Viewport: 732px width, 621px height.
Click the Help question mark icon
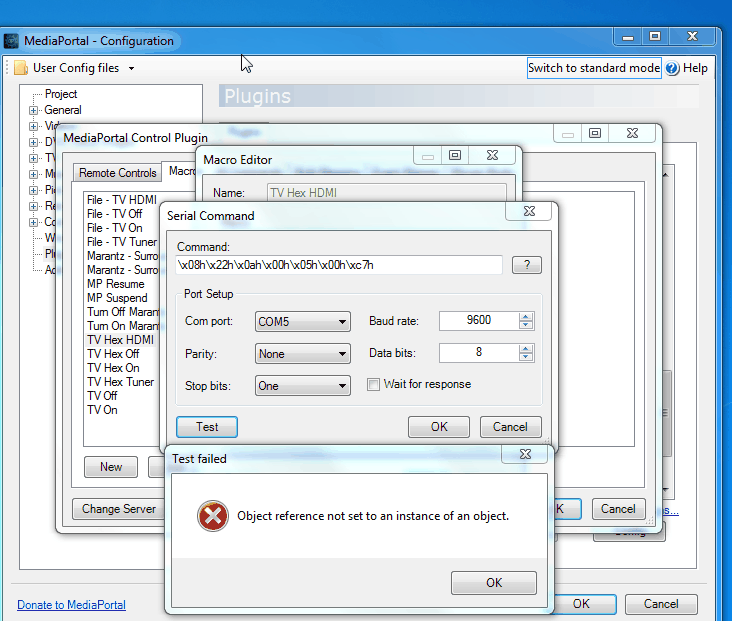pyautogui.click(x=672, y=68)
